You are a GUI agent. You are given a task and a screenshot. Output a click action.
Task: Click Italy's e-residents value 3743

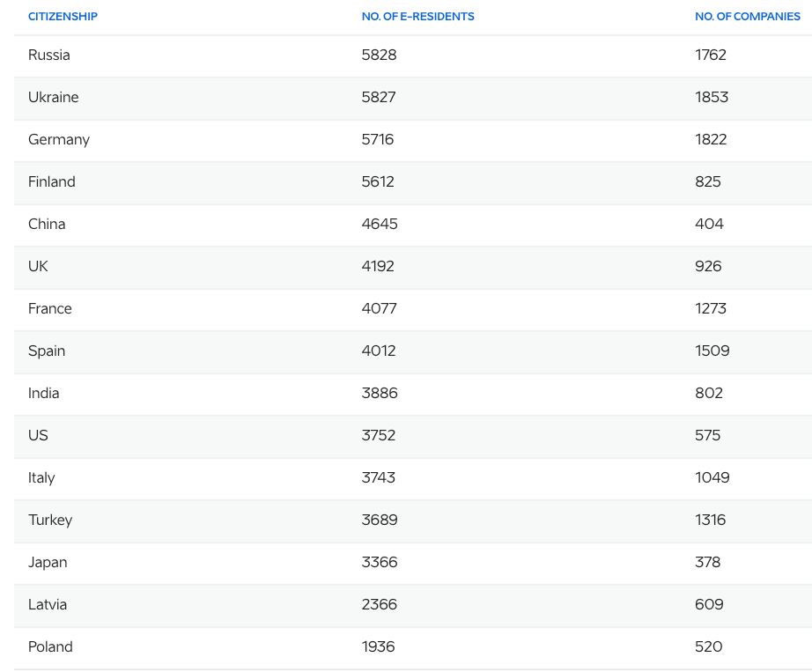coord(379,477)
